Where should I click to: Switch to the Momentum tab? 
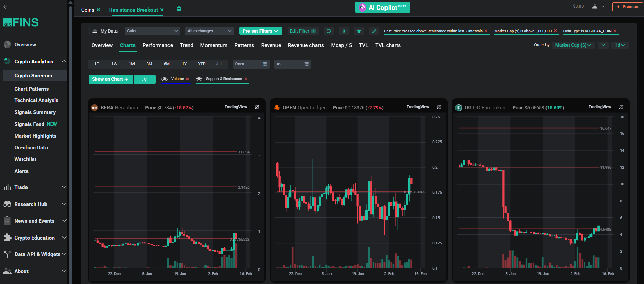coord(214,45)
